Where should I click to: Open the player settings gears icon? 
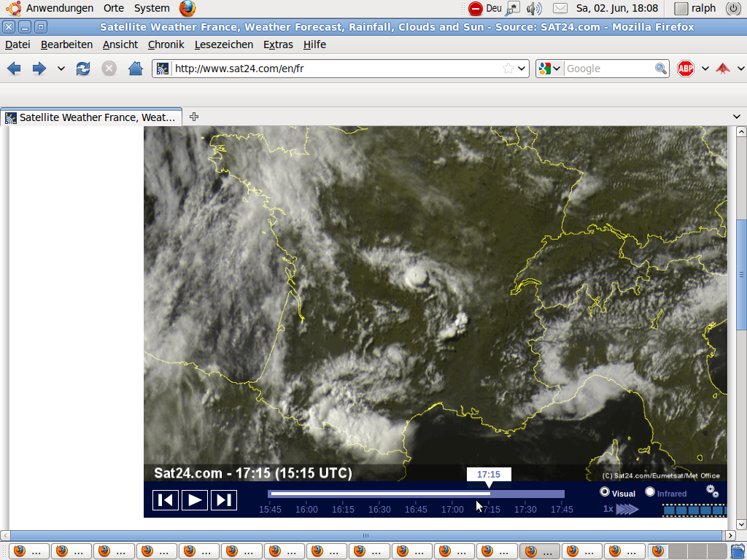click(x=713, y=492)
